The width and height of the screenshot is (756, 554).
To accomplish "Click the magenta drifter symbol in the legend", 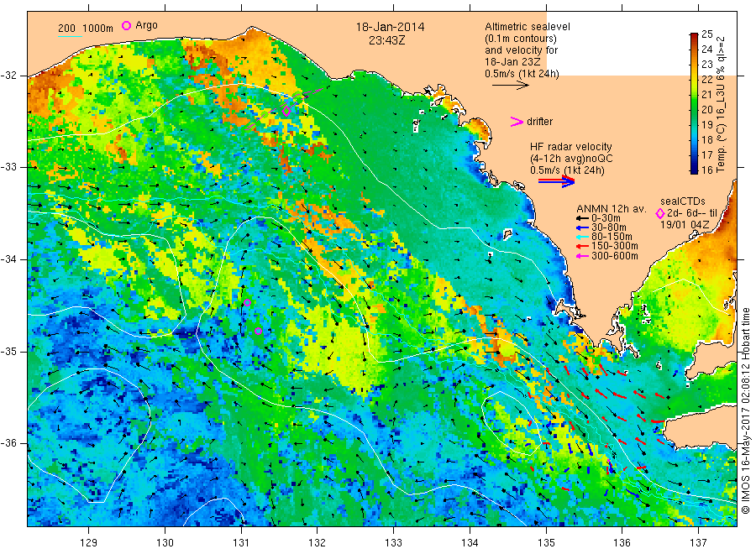I will click(x=517, y=122).
